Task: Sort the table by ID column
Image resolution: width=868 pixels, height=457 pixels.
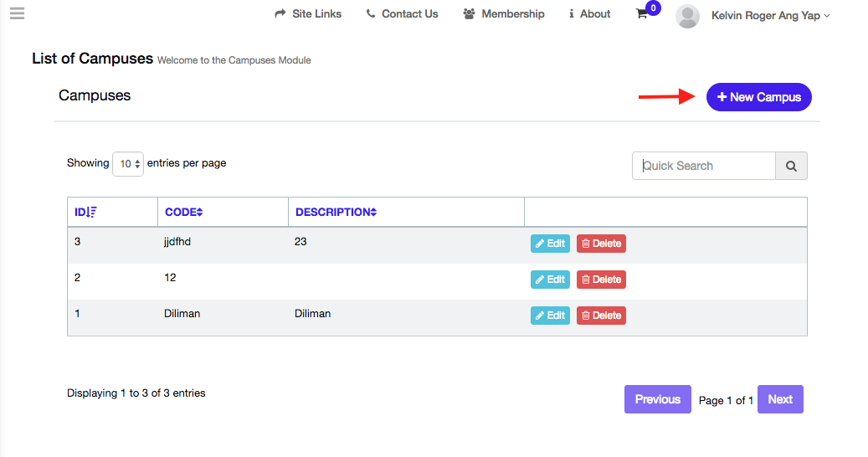Action: point(85,212)
